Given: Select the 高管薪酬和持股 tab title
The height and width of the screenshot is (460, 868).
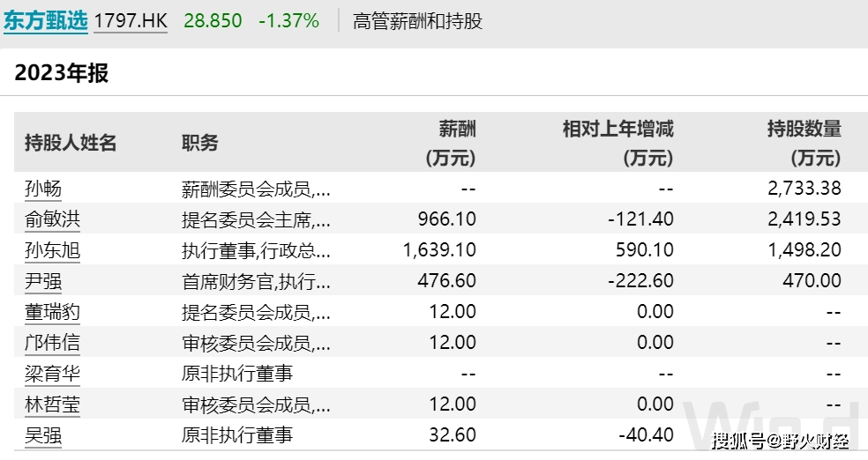Looking at the screenshot, I should coord(417,20).
